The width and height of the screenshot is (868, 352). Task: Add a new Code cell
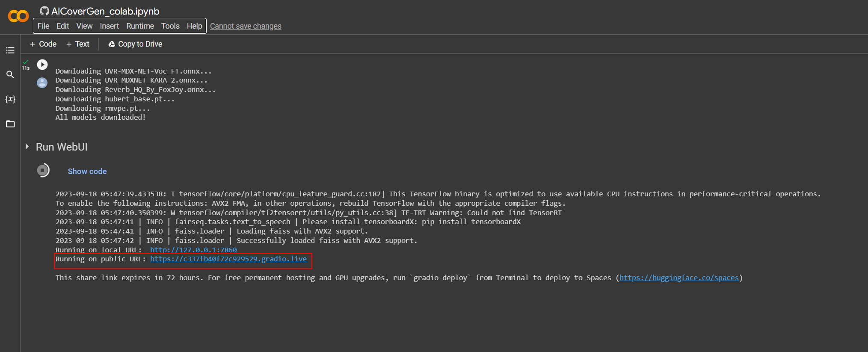pyautogui.click(x=43, y=44)
